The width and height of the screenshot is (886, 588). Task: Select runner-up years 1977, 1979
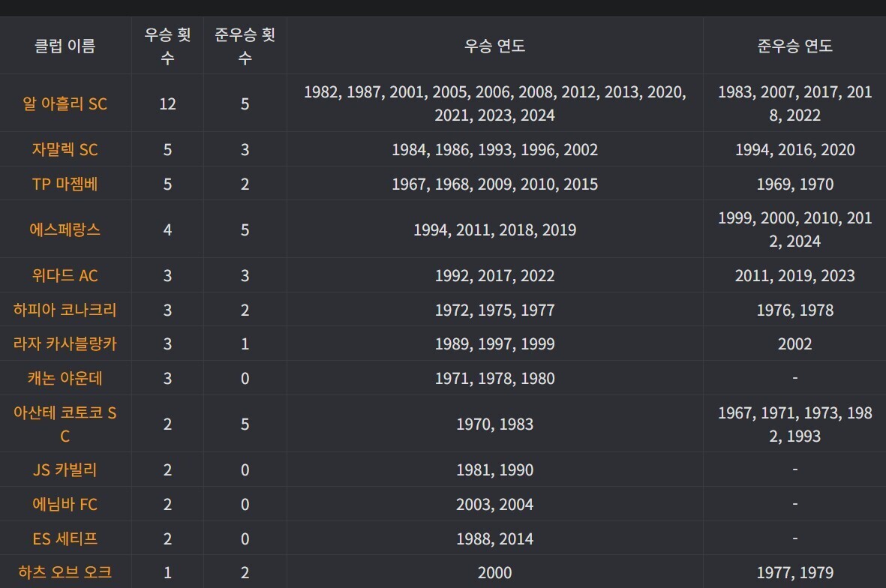tap(794, 573)
